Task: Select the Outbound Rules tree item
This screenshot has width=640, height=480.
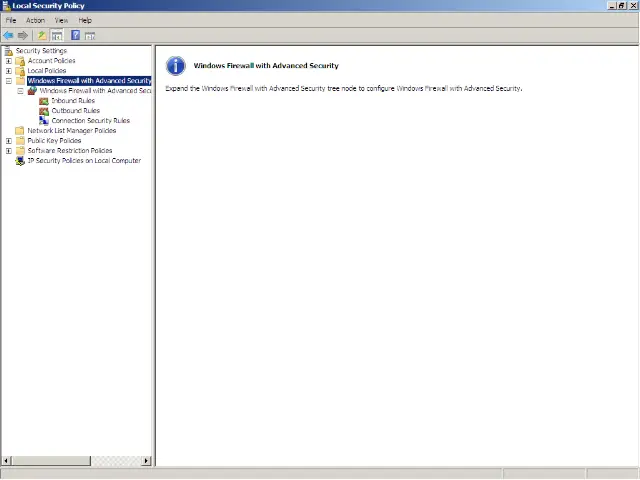Action: click(x=76, y=111)
